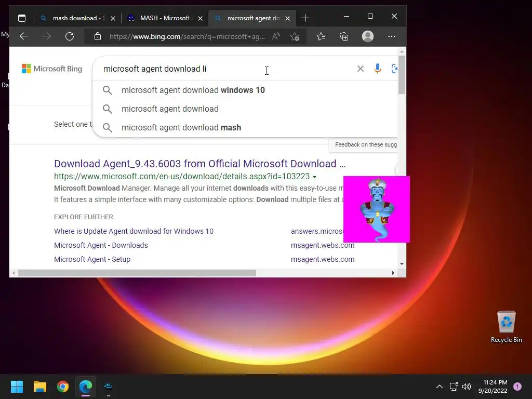This screenshot has height=399, width=532.
Task: Go to Microsoft Bing home logo
Action: [52, 69]
